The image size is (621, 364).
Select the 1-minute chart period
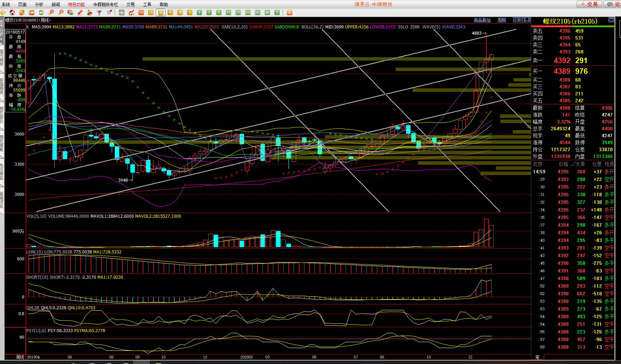tap(199, 12)
